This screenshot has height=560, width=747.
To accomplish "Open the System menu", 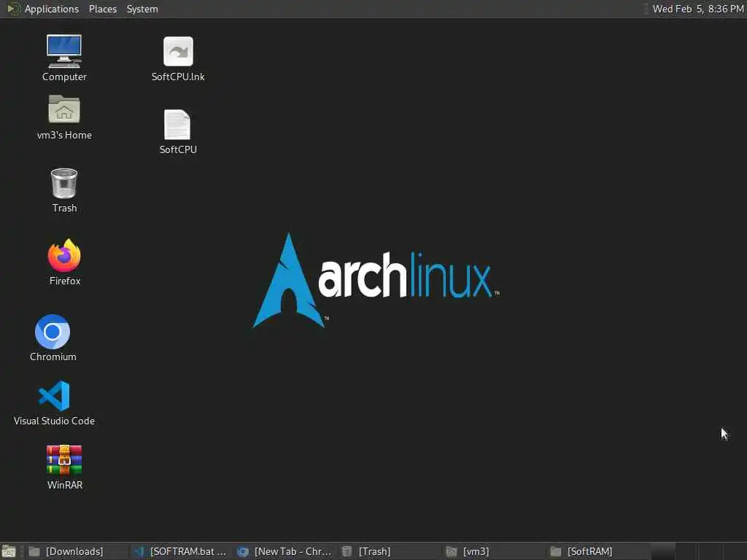I will (x=142, y=9).
